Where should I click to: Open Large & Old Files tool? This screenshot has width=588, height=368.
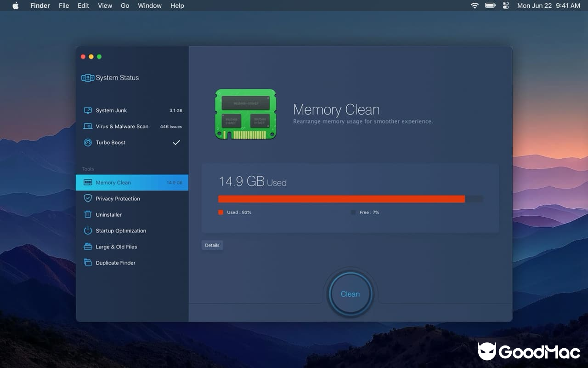tap(132, 247)
